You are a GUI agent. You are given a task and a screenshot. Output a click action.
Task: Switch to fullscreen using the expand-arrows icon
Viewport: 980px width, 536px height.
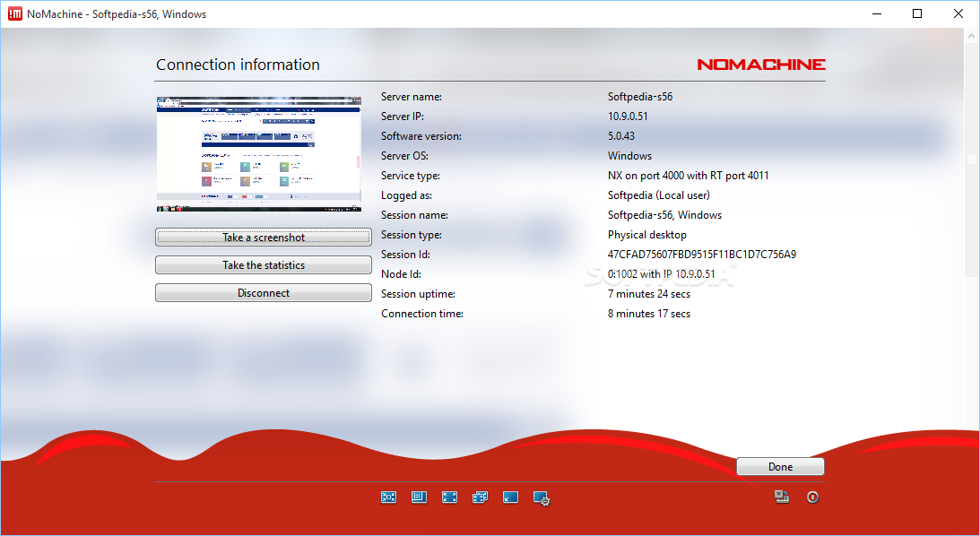pos(449,497)
